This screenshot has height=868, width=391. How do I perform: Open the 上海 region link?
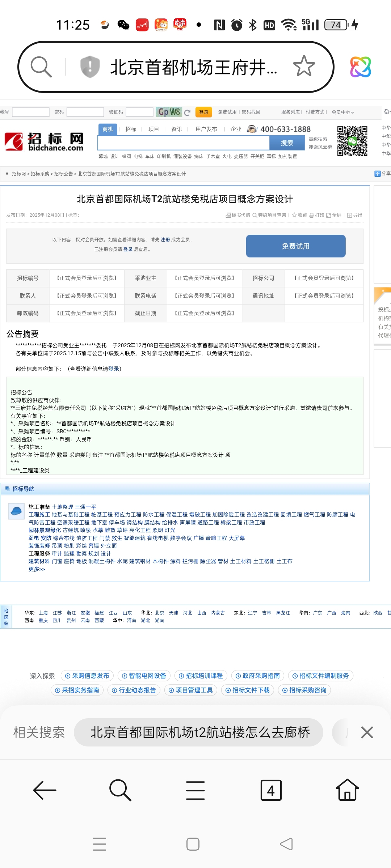(43, 613)
